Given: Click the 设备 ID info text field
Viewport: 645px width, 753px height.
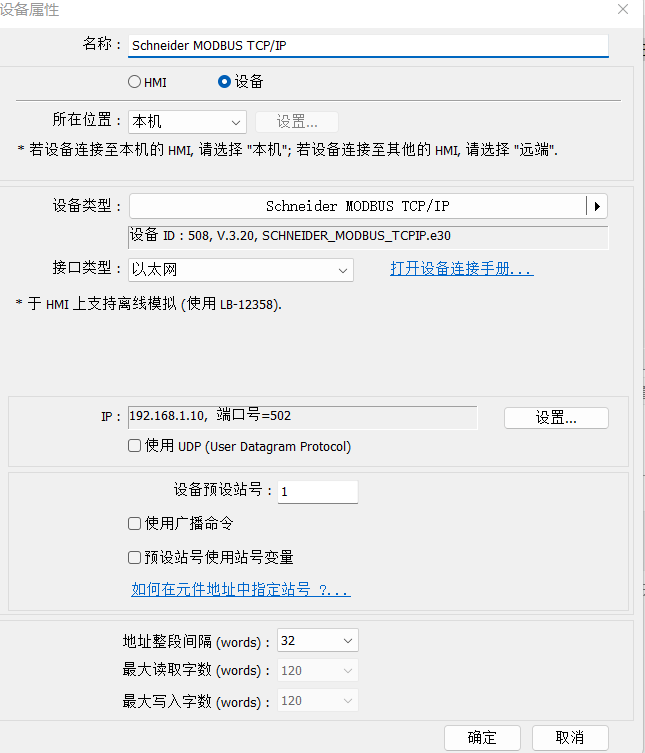Looking at the screenshot, I should click(368, 236).
